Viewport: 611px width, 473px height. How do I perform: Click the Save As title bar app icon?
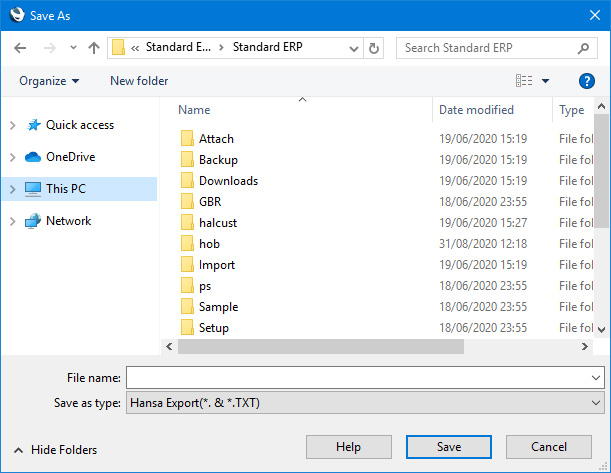pos(17,15)
